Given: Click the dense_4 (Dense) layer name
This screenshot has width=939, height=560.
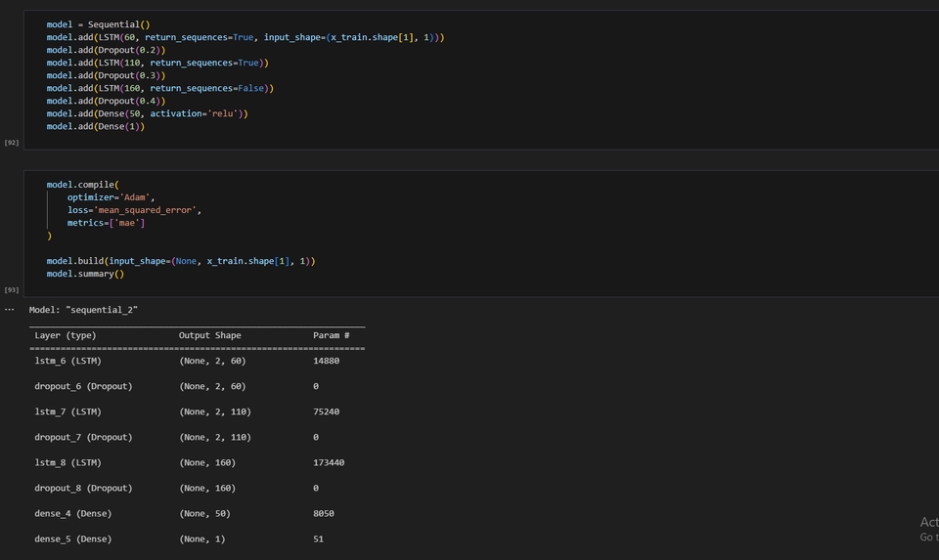Looking at the screenshot, I should point(73,513).
